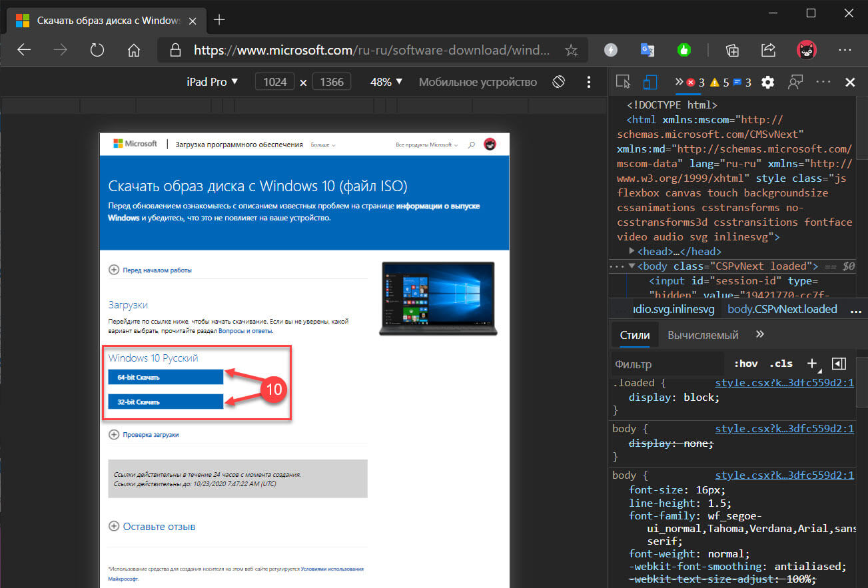Expand the Больше menu on the page
Viewport: 868px width, 588px height.
(x=323, y=145)
